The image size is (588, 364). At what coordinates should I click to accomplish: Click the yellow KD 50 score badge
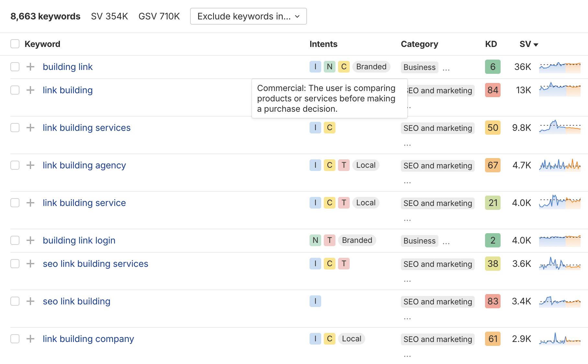coord(493,128)
